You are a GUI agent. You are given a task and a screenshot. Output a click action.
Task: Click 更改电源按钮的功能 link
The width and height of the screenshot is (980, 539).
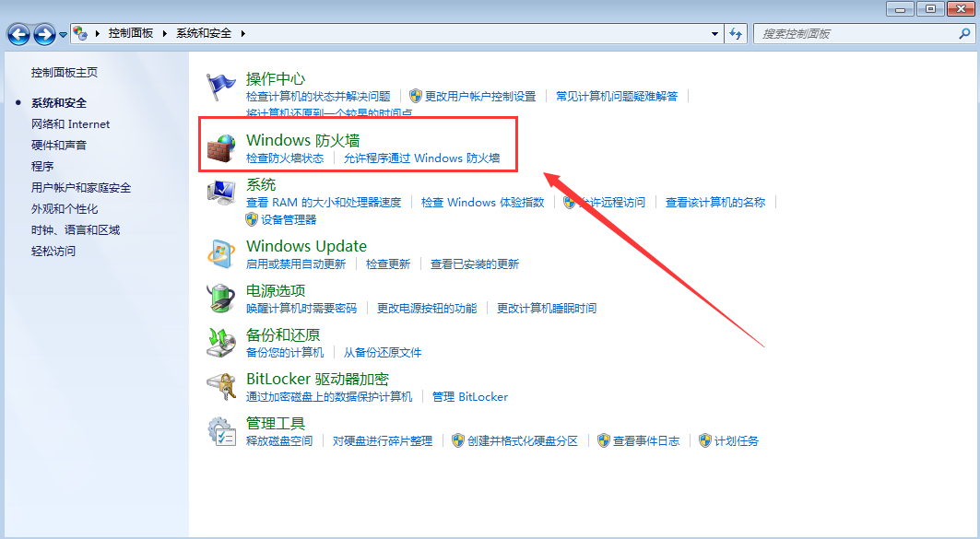click(x=427, y=309)
